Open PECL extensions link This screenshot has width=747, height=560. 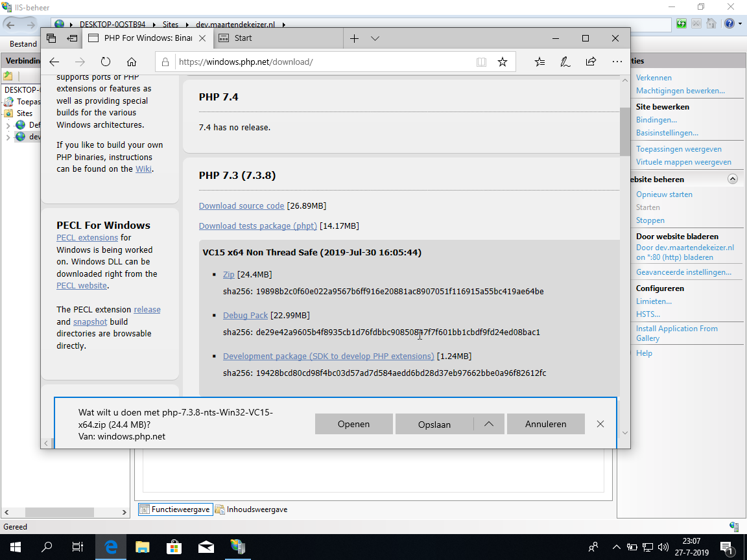pyautogui.click(x=87, y=238)
